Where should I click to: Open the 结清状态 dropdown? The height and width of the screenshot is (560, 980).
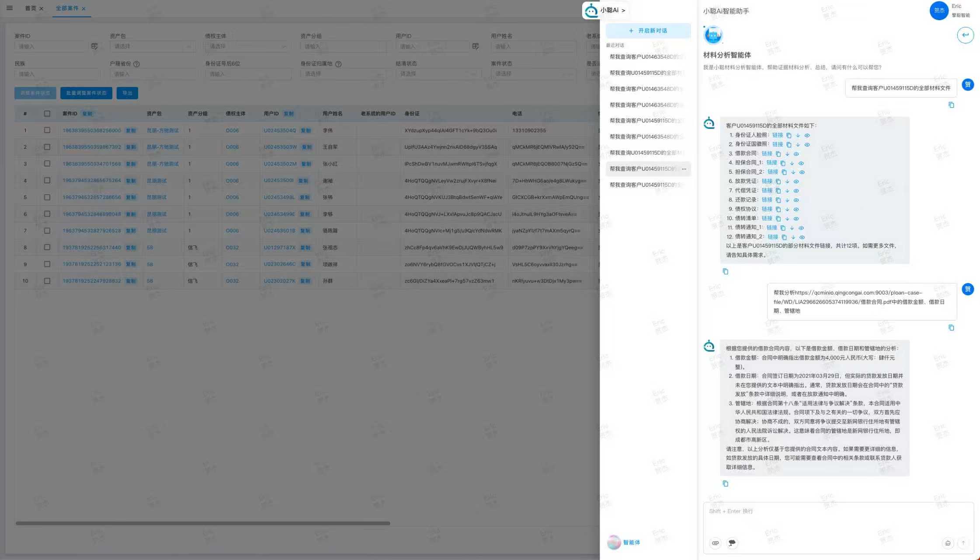(438, 74)
